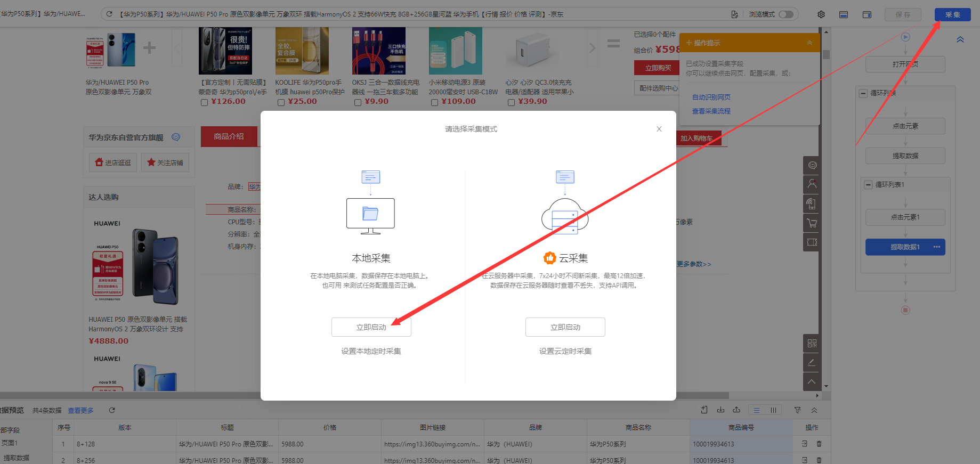Select the 打开网页 workflow step
The image size is (980, 464).
coord(905,64)
